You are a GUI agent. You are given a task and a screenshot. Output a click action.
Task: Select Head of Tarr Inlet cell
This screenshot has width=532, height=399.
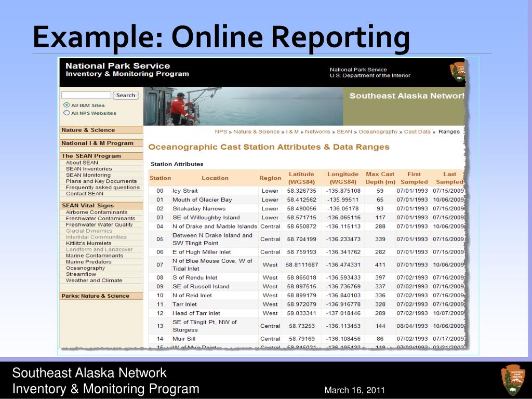(x=196, y=313)
